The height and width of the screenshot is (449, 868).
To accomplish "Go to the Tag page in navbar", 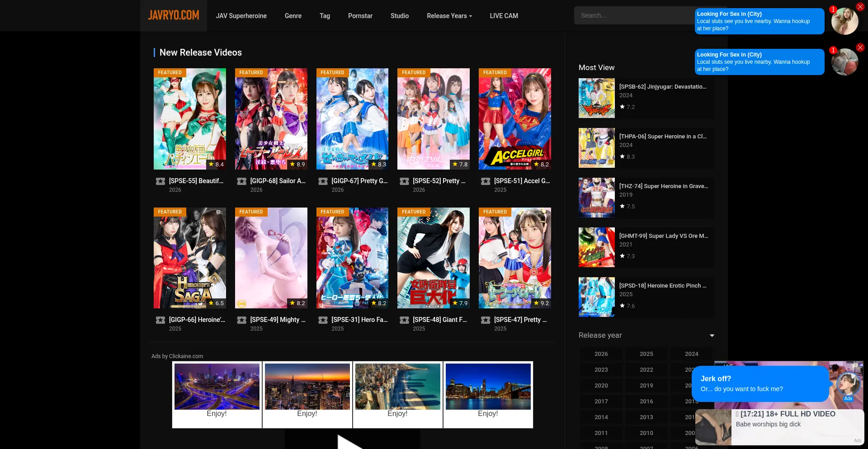I will [325, 16].
